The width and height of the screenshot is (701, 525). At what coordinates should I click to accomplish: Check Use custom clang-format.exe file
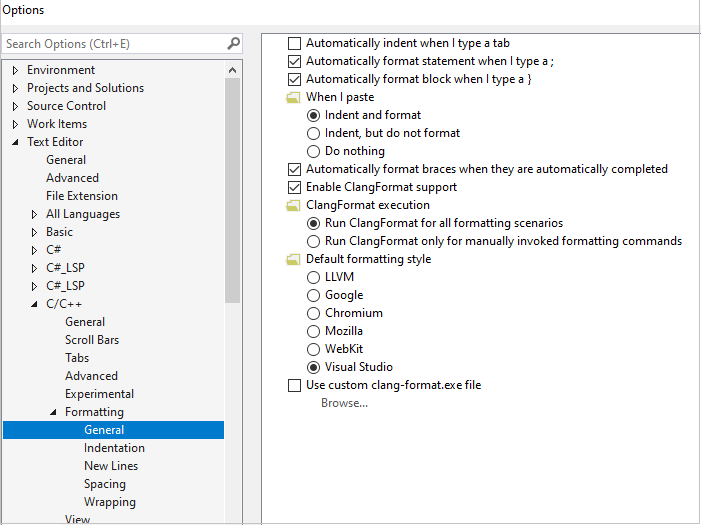pos(294,385)
